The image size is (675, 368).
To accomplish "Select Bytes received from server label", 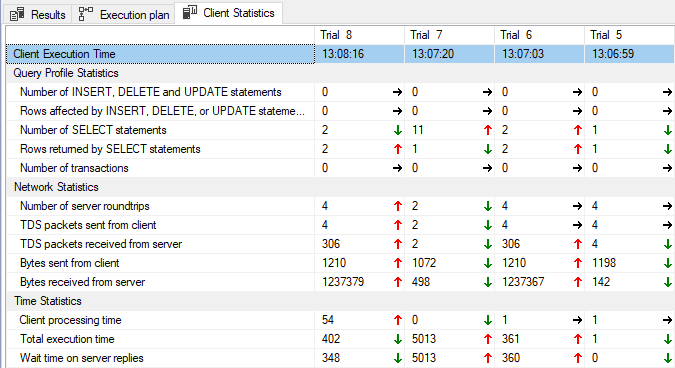I will pyautogui.click(x=82, y=282).
